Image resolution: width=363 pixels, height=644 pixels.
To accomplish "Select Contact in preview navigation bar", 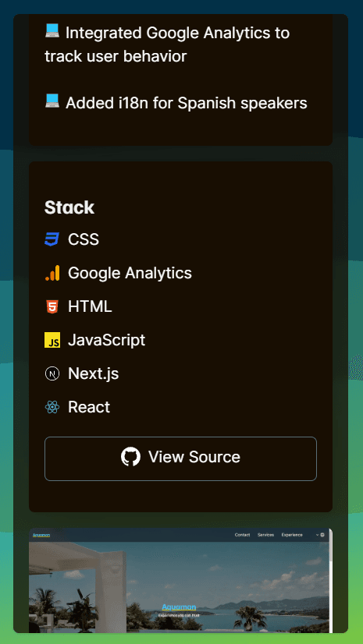I will (242, 535).
